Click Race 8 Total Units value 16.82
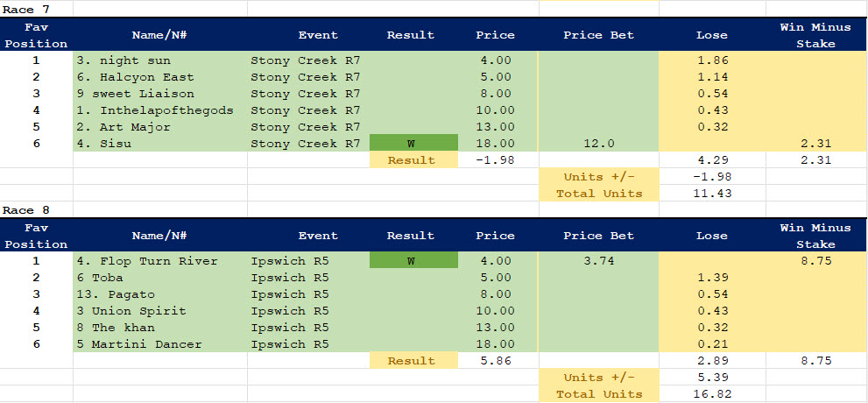 coord(711,394)
